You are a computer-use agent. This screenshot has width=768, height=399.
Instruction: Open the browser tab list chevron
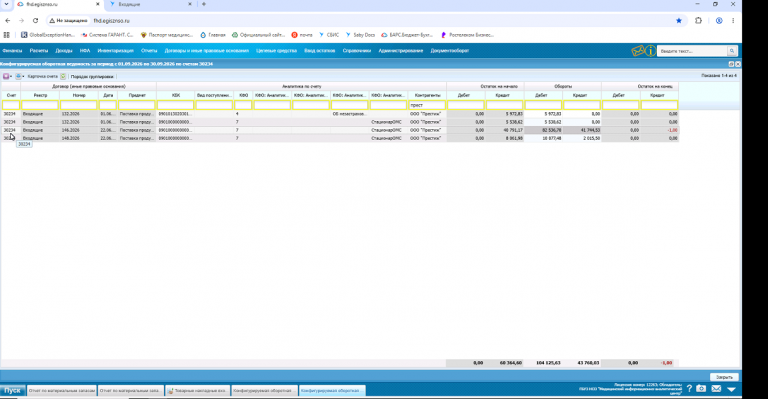[x=6, y=4]
